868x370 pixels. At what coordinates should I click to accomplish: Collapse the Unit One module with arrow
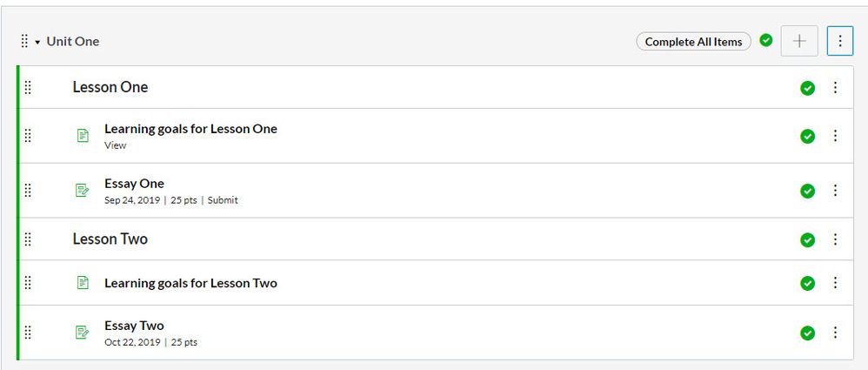(37, 42)
